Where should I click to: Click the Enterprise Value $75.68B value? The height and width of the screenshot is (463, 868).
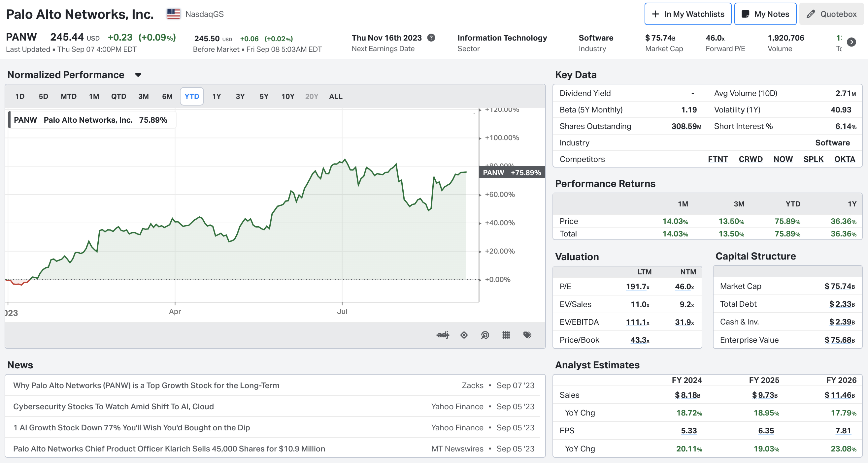point(840,340)
